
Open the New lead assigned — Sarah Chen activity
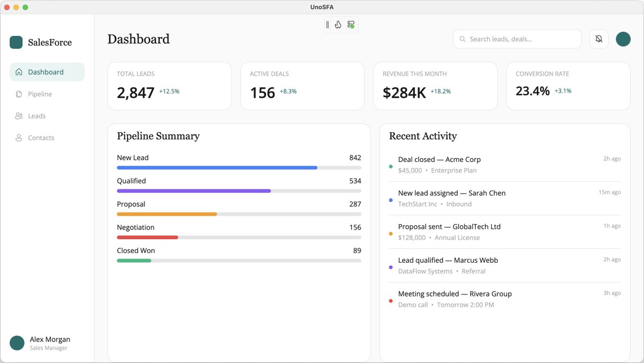coord(505,198)
